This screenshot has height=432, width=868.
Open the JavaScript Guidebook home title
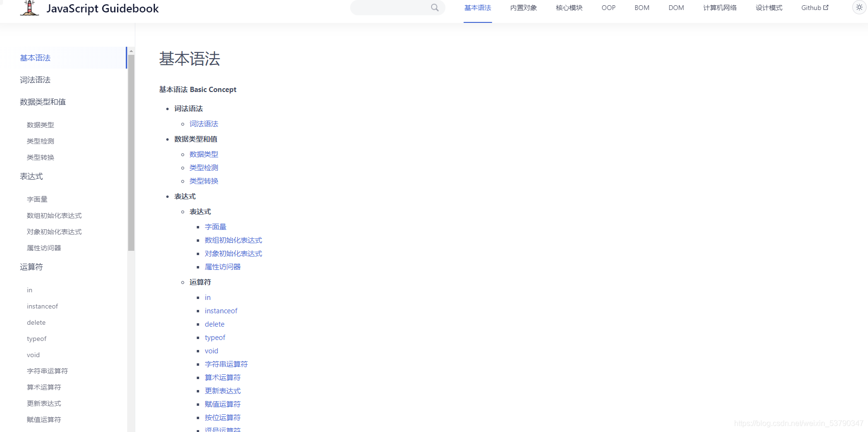click(102, 8)
